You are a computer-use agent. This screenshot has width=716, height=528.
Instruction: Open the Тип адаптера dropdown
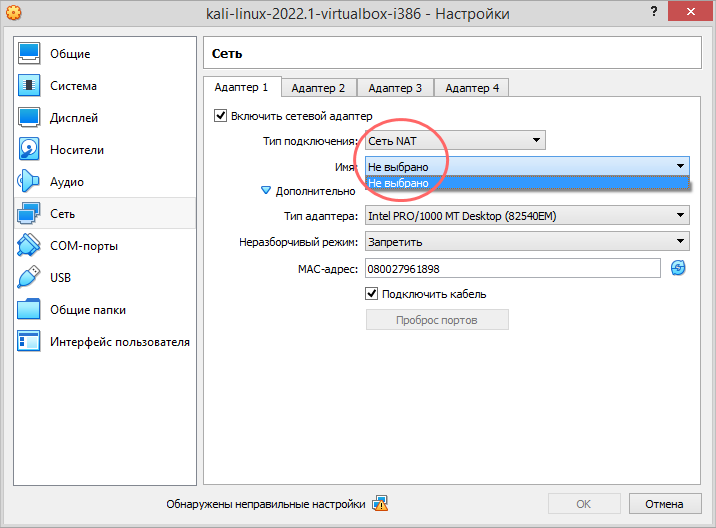point(527,216)
